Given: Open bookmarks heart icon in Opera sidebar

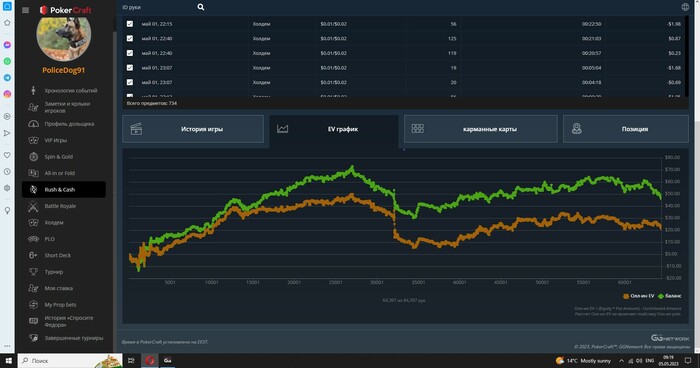Looking at the screenshot, I should tap(7, 155).
